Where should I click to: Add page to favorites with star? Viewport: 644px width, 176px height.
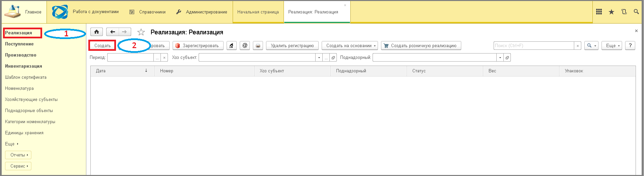coord(141,32)
